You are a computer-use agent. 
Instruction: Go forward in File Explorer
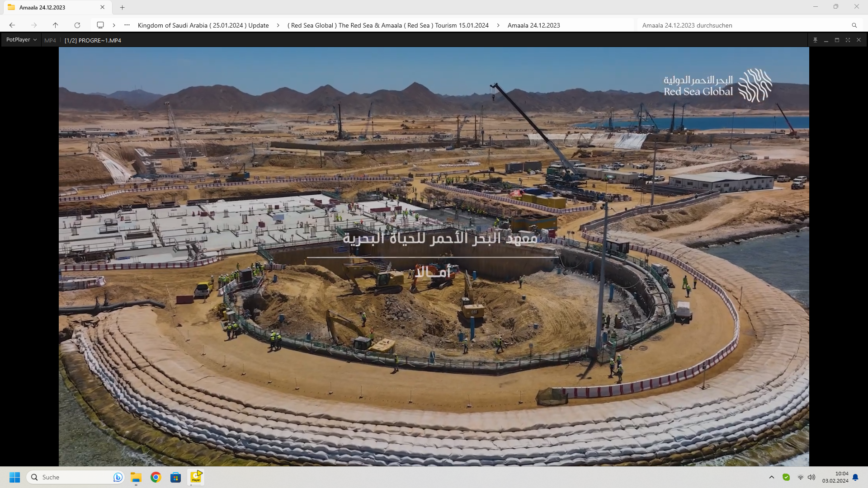(x=34, y=25)
